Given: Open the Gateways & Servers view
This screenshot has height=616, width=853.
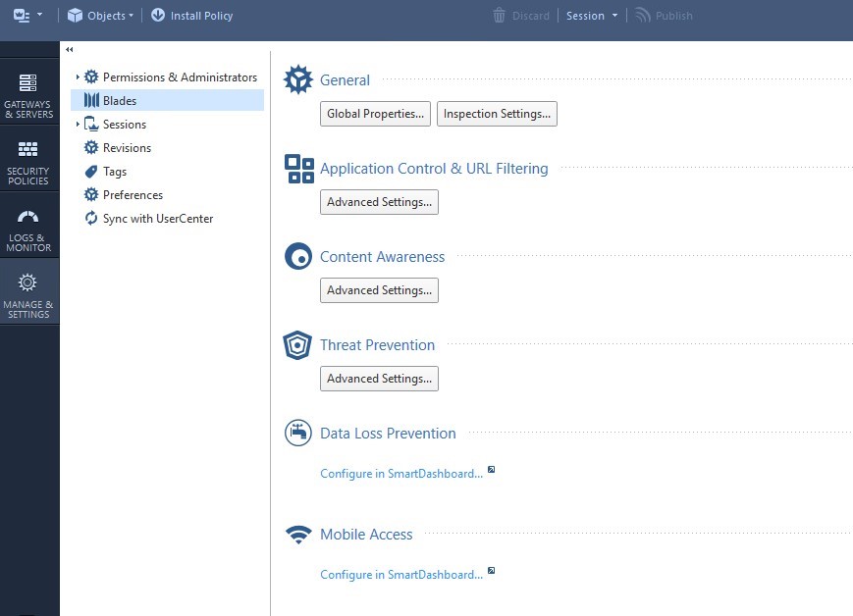Looking at the screenshot, I should (28, 95).
